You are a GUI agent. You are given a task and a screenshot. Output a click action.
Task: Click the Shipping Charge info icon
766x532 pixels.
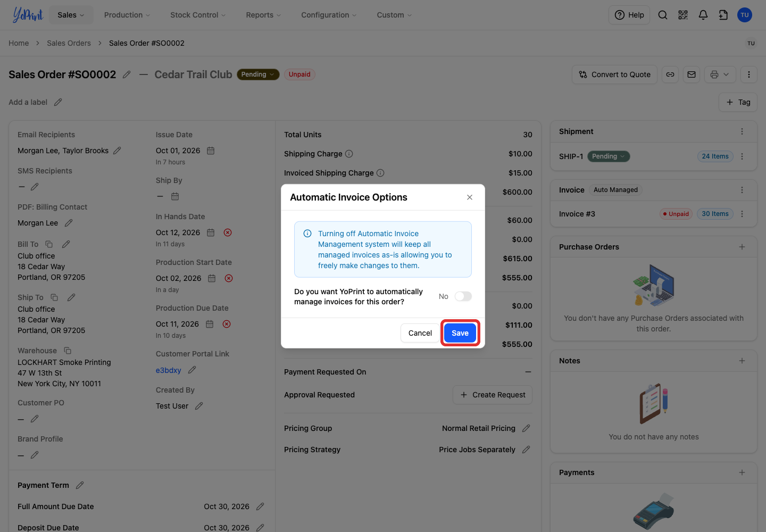pos(349,154)
